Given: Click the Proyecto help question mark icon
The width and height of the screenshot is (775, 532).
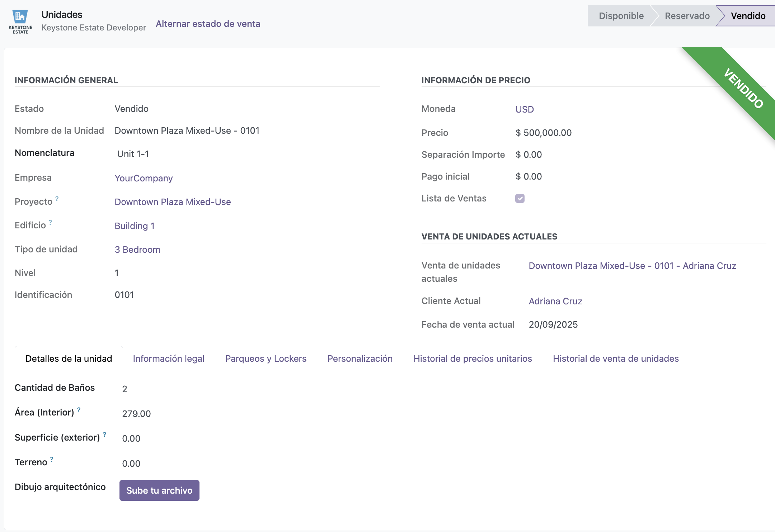Looking at the screenshot, I should click(57, 199).
